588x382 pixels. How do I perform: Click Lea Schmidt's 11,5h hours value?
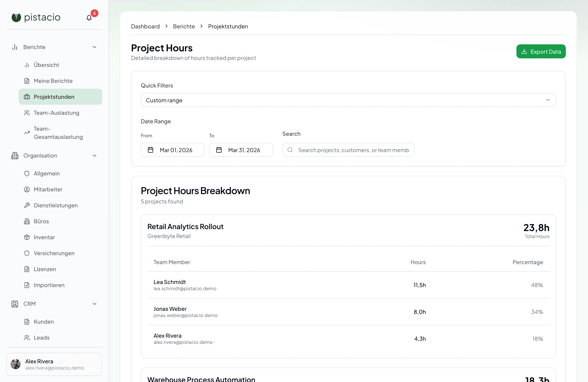click(x=420, y=285)
